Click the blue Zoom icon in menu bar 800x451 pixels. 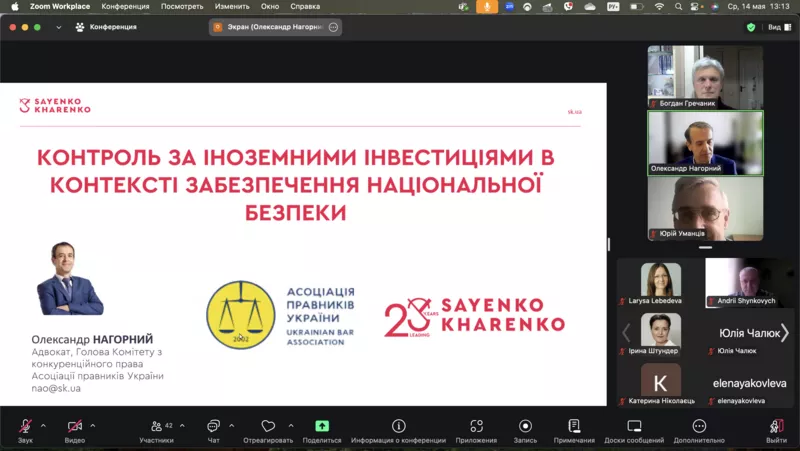click(x=509, y=7)
